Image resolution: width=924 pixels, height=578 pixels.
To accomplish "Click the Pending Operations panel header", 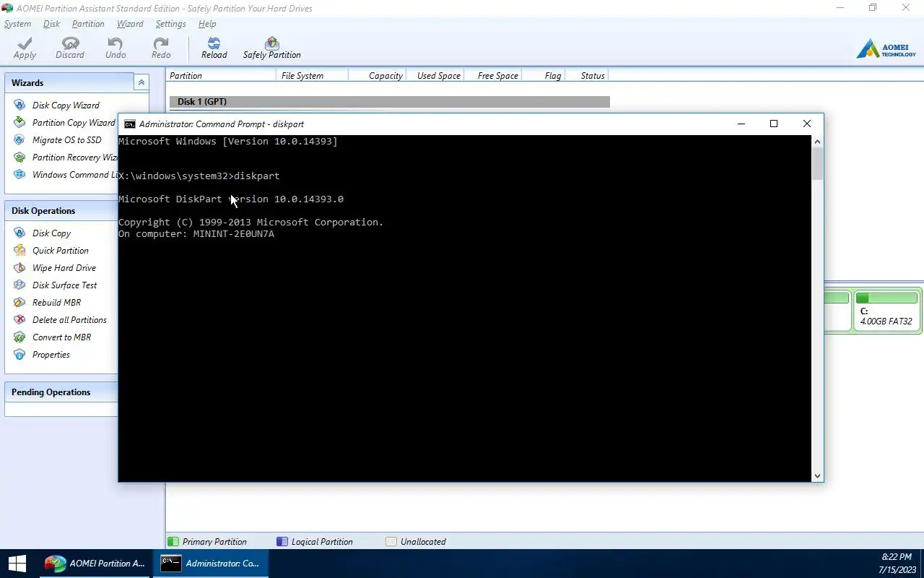I will 61,392.
